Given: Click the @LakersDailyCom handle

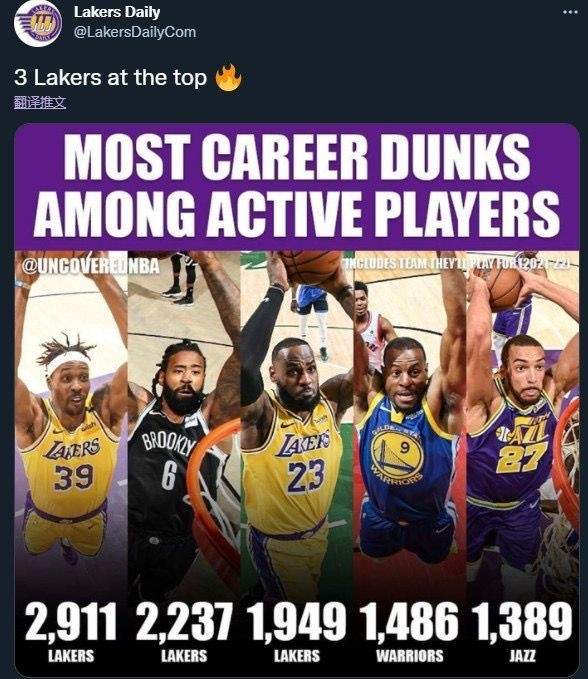Looking at the screenshot, I should pos(135,32).
